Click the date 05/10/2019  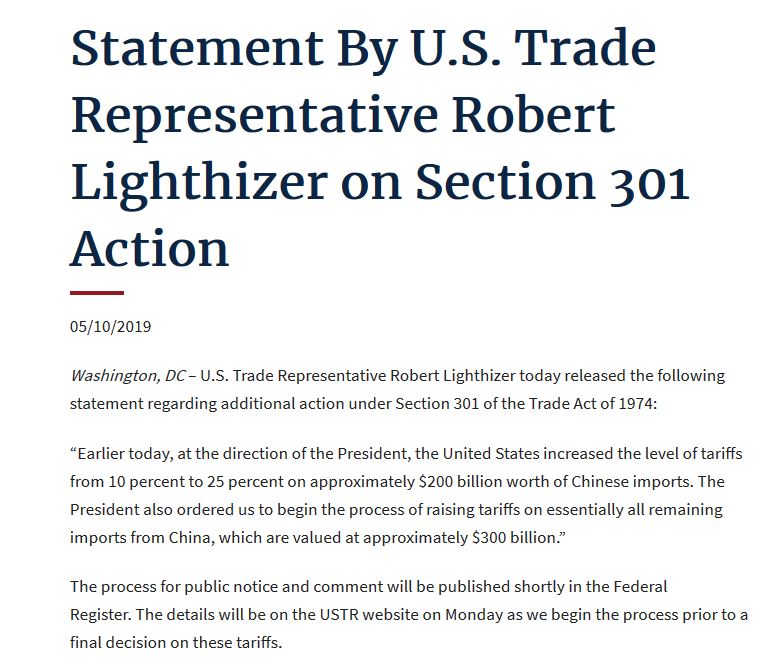pyautogui.click(x=110, y=327)
